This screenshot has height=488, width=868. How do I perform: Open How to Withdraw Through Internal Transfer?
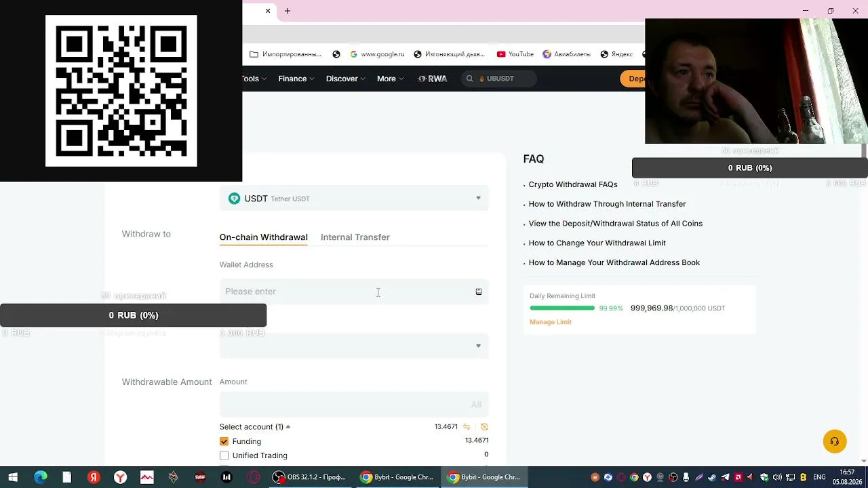point(608,204)
